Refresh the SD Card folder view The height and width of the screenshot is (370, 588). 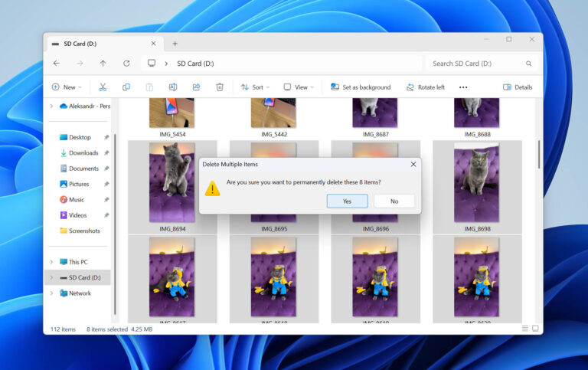click(126, 64)
